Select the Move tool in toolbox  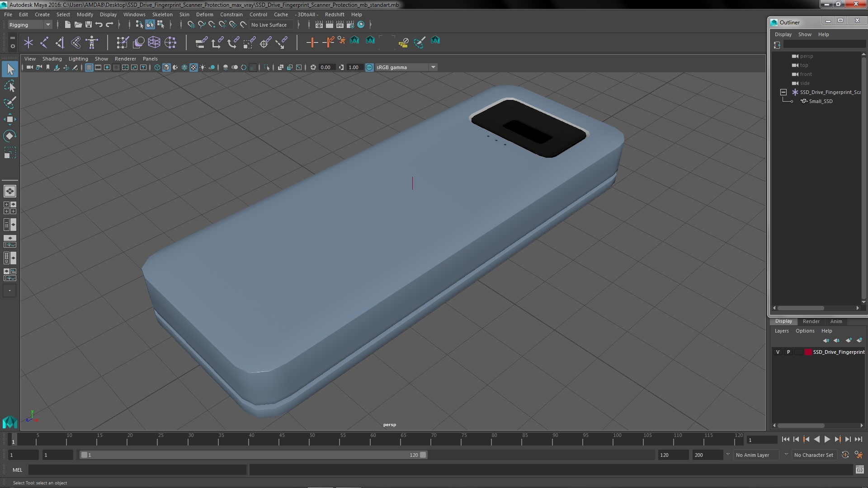(9, 119)
